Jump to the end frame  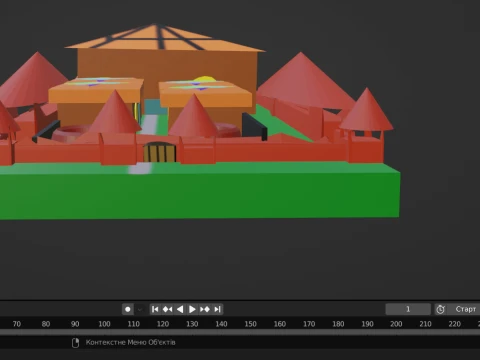tap(217, 309)
